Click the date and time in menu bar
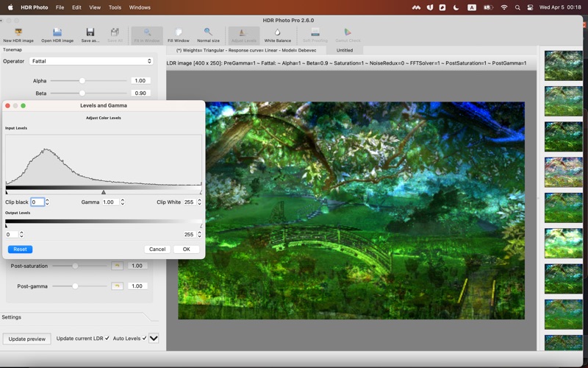The height and width of the screenshot is (368, 588). pyautogui.click(x=560, y=7)
